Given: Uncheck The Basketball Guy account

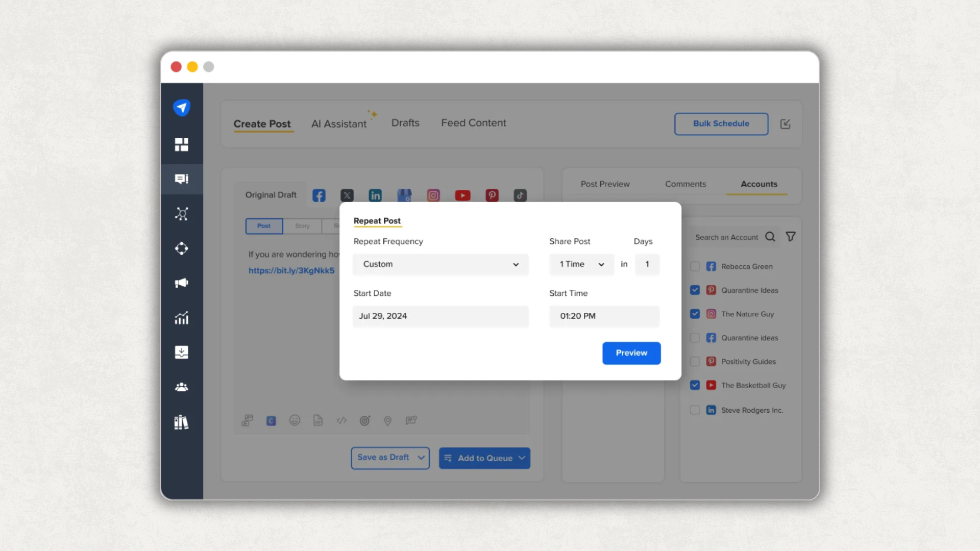Looking at the screenshot, I should (695, 385).
